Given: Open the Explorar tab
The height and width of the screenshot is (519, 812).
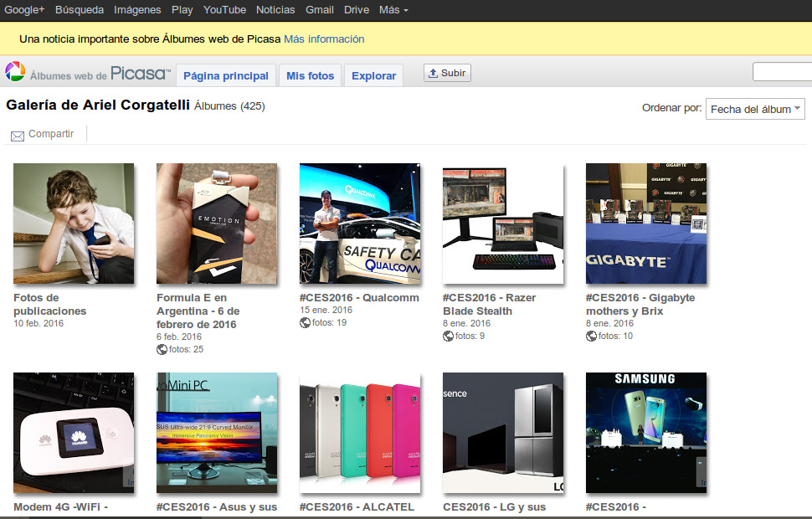Looking at the screenshot, I should coord(373,75).
